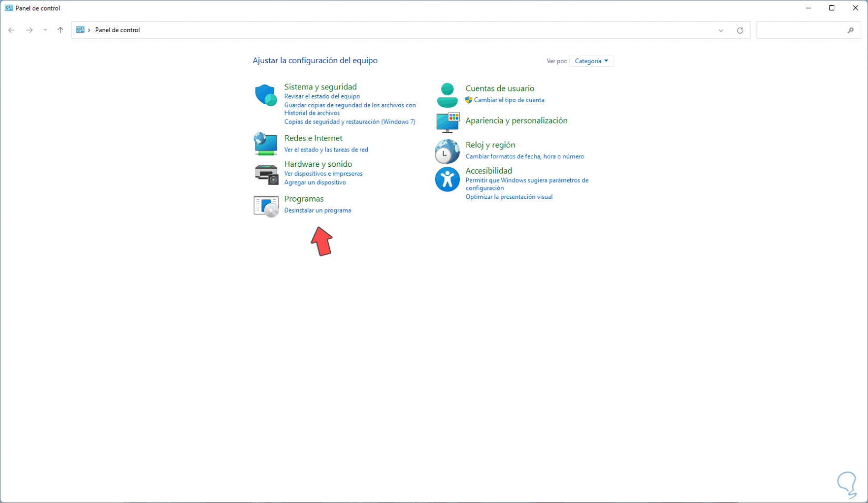868x503 pixels.
Task: Go up one level with the up arrow
Action: 60,30
